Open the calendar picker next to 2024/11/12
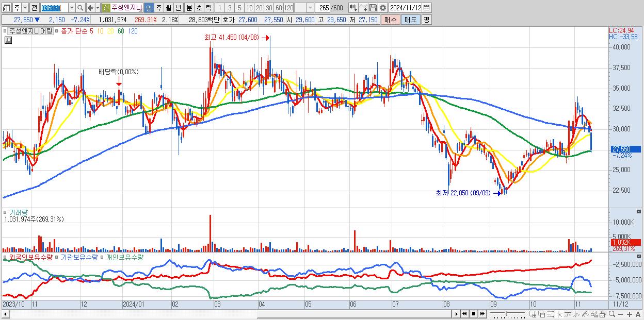Screen dimensions: 644x320 [x=426, y=8]
